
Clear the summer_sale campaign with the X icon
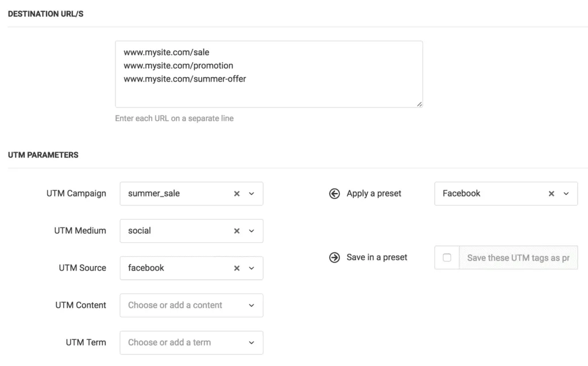tap(237, 194)
